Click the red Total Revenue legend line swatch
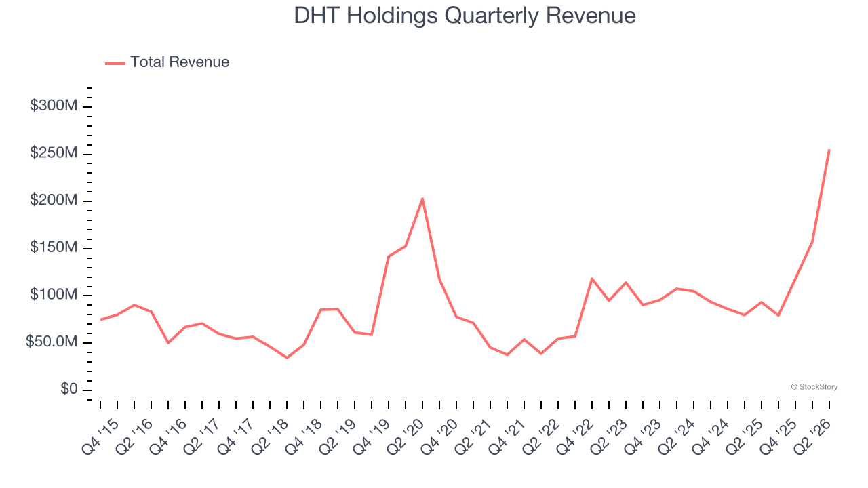 point(115,63)
